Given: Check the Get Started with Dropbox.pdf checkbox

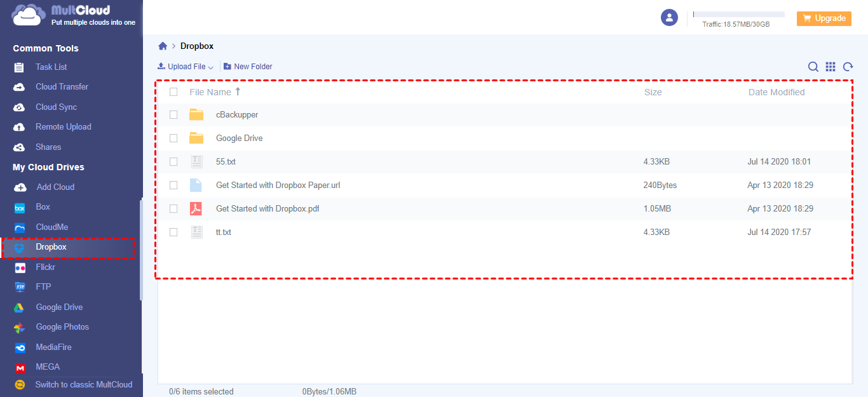Looking at the screenshot, I should 173,208.
